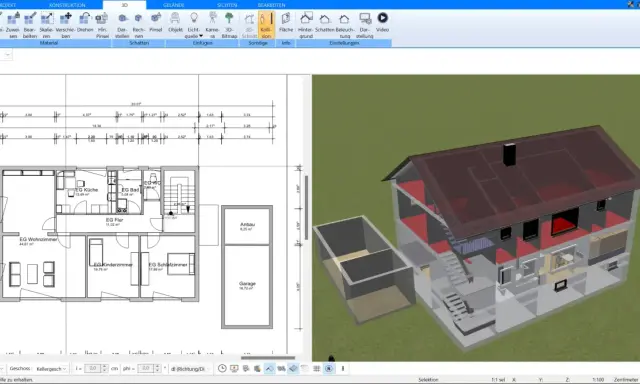Toggle the highlighted circular snap icon
Viewport: 640px width, 384px height.
[x=329, y=368]
